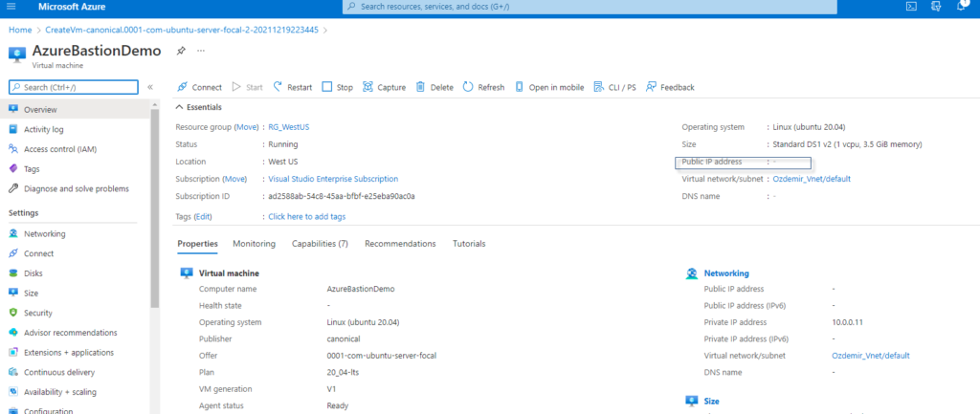The image size is (980, 414).
Task: Open Ozdemir_Vnet/default link in Essentials
Action: [x=812, y=179]
